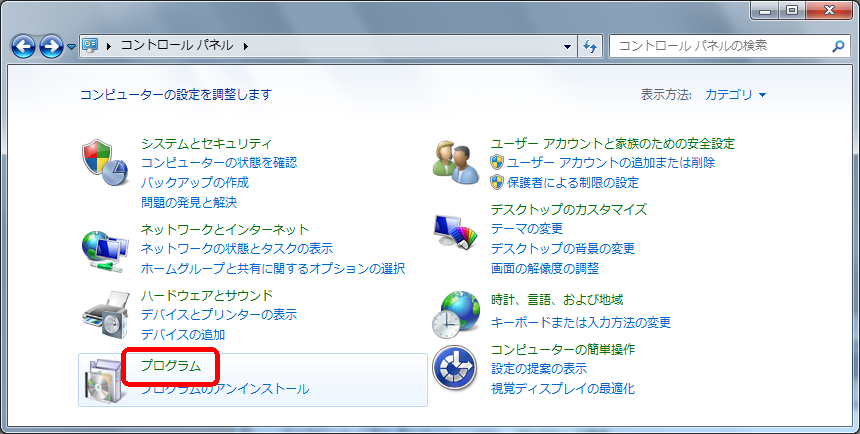Open バックアップの作成 link

(x=195, y=183)
